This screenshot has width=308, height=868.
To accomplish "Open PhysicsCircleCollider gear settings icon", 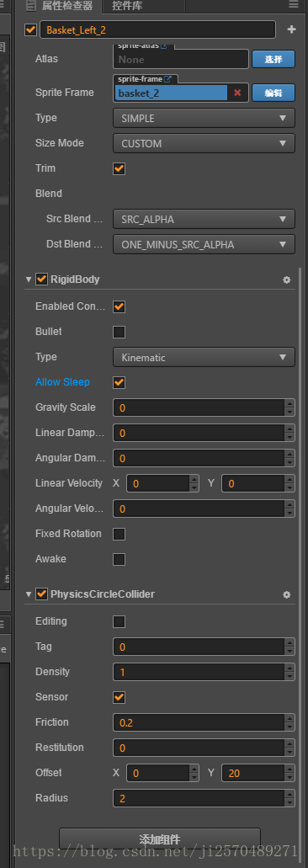I will click(286, 594).
